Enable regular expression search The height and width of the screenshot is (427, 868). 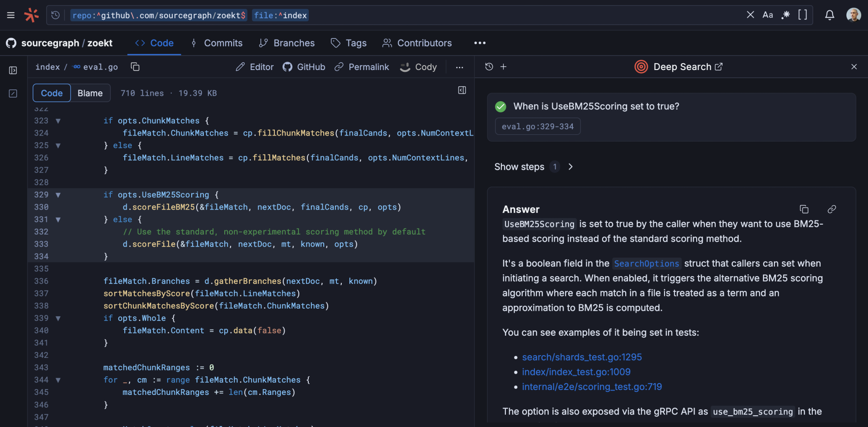[786, 14]
